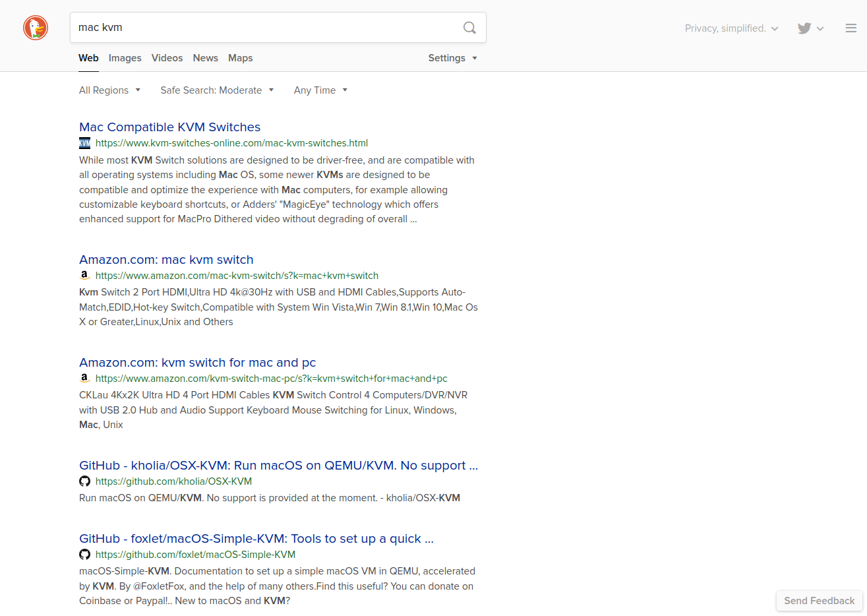Click the kvm-switches-online favicon
Screen dimensions: 867x616
coord(84,143)
